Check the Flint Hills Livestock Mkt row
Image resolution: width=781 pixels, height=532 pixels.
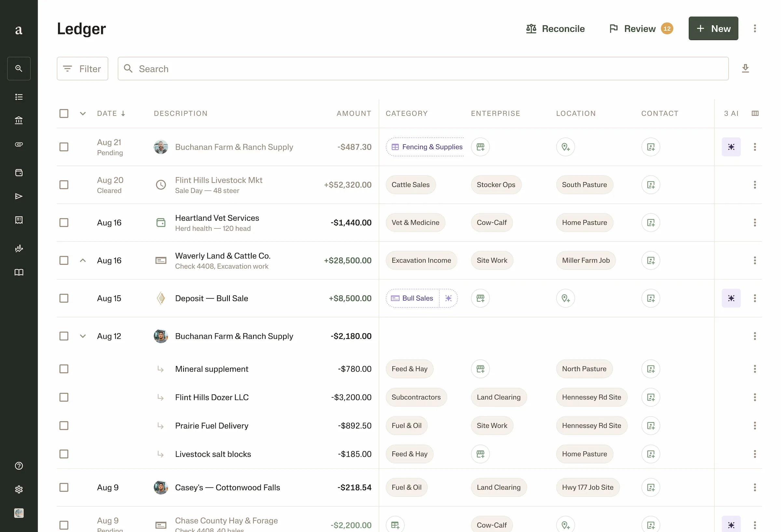64,185
